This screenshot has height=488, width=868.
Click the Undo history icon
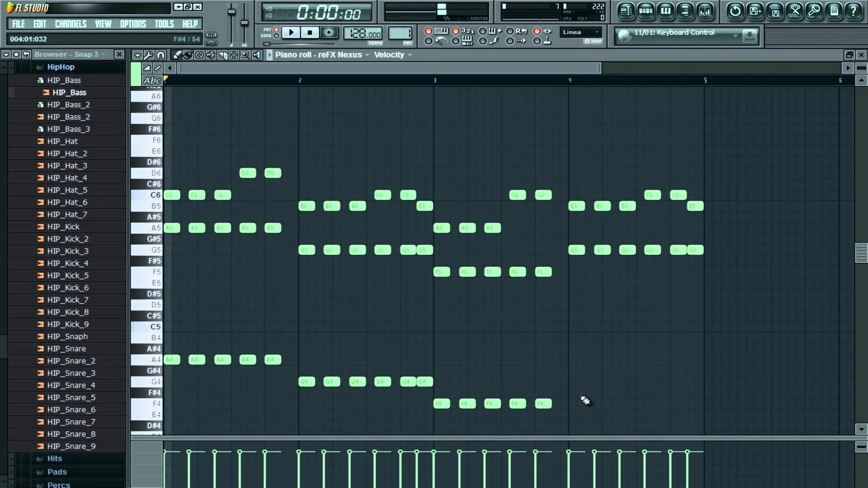pyautogui.click(x=735, y=11)
